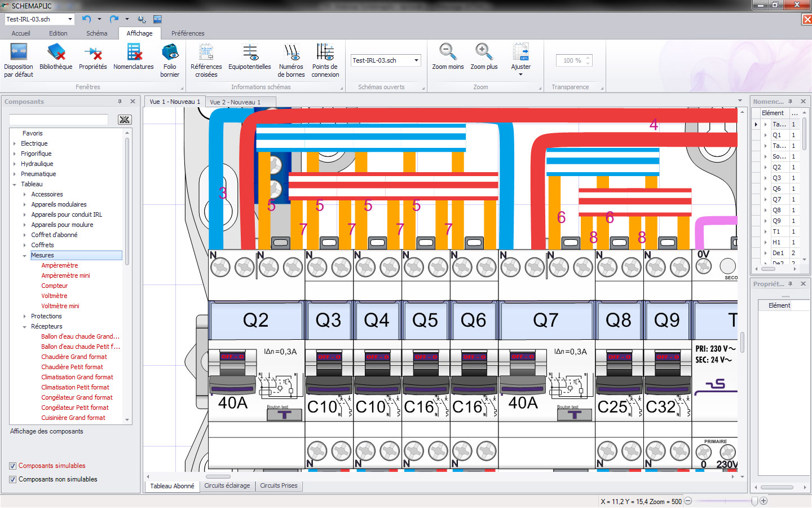Switch to the Schéma ribbon tab
Screen dimensions: 812x508
(96, 33)
